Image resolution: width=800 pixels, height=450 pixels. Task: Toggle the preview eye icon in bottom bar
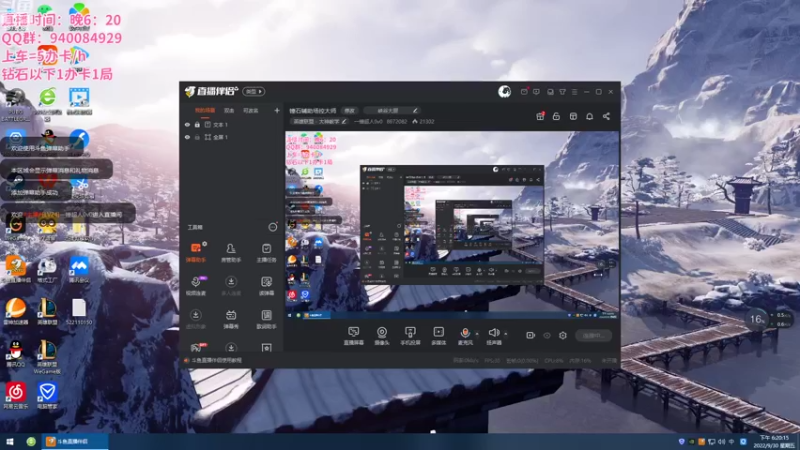click(547, 335)
